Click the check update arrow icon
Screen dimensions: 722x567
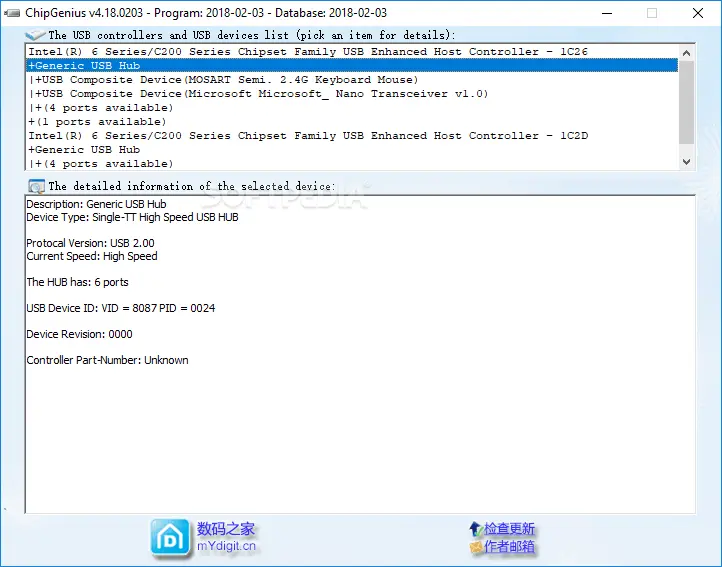(475, 529)
